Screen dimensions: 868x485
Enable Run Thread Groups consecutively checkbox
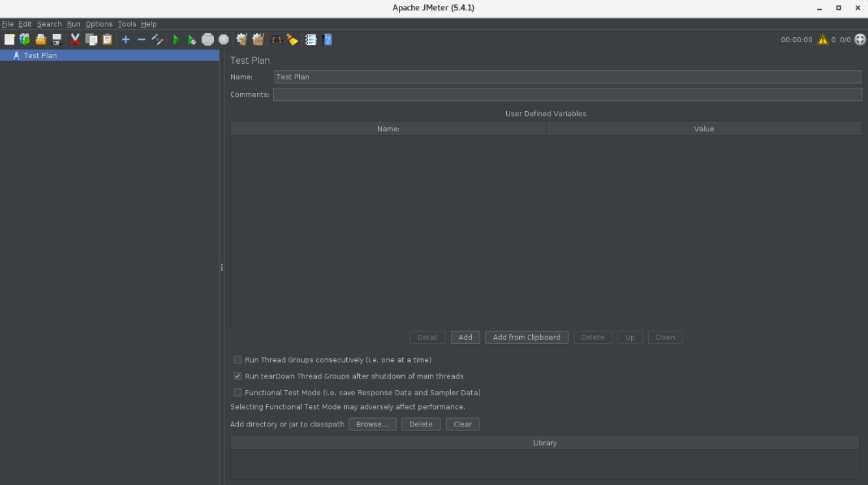point(237,360)
